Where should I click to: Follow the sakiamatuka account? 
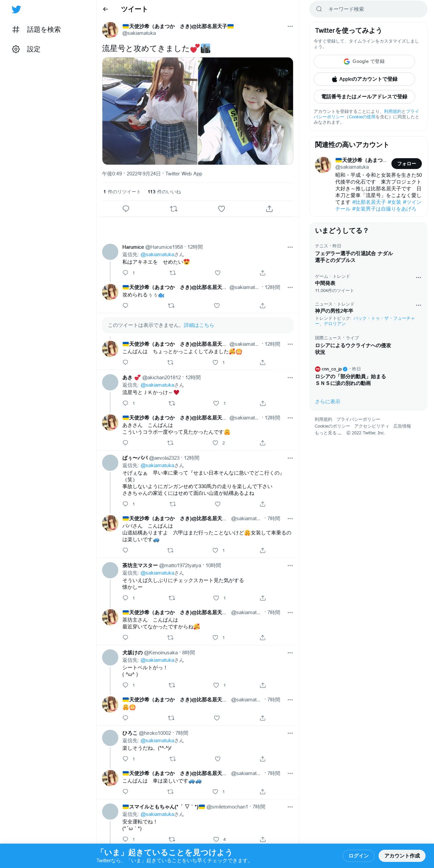click(x=406, y=164)
